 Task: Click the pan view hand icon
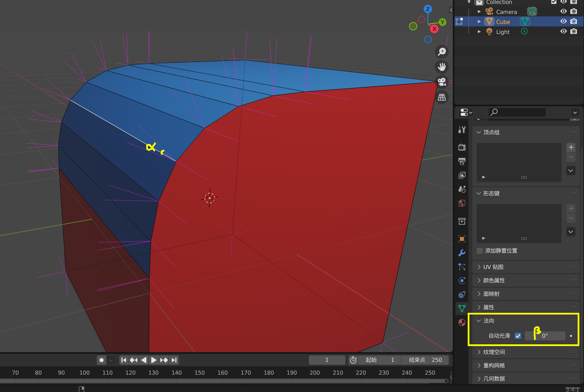point(442,67)
